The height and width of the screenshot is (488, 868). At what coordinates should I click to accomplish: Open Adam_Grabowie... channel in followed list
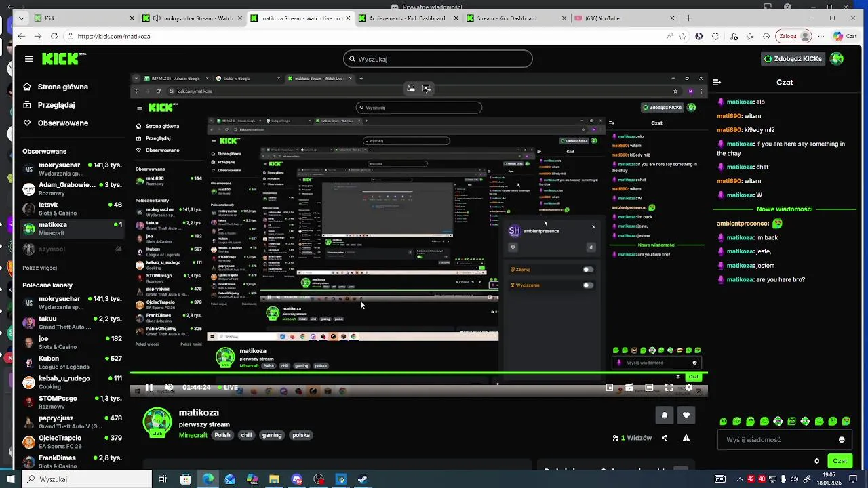pos(71,188)
